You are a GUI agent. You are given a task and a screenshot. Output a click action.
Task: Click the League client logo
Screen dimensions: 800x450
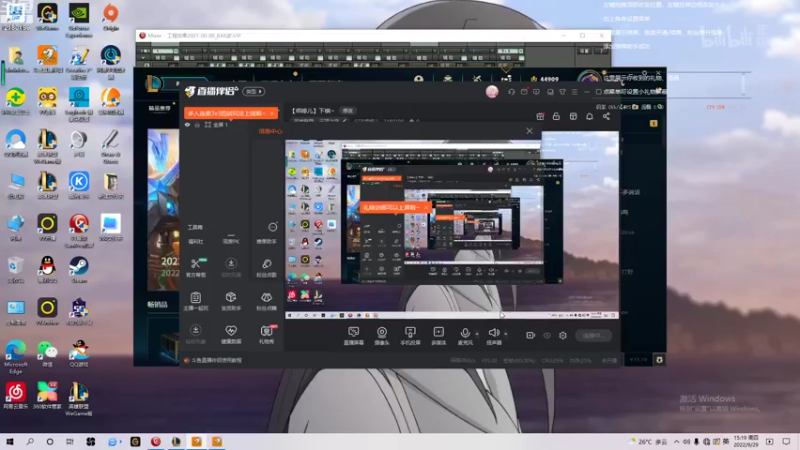[154, 83]
